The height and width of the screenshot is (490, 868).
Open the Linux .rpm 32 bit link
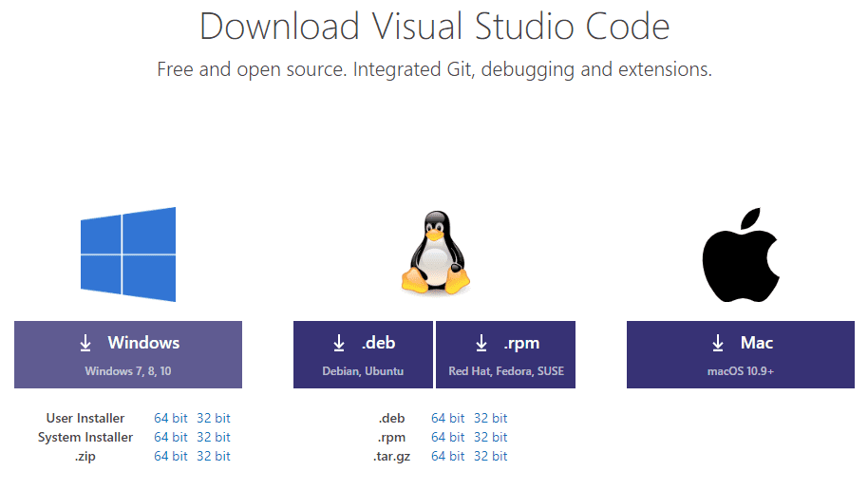coord(491,437)
